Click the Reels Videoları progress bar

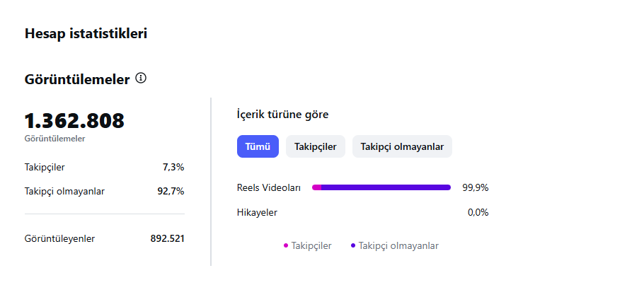381,187
